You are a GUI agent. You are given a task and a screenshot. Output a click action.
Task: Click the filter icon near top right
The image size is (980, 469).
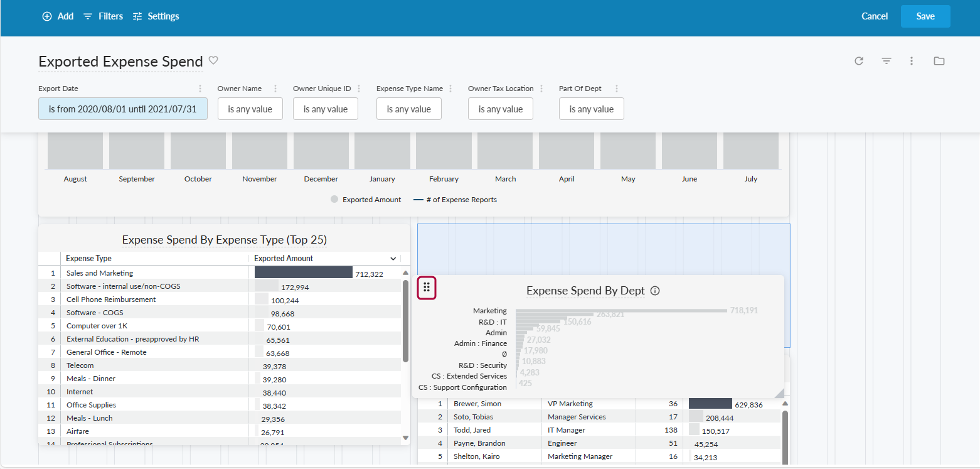[x=886, y=61]
